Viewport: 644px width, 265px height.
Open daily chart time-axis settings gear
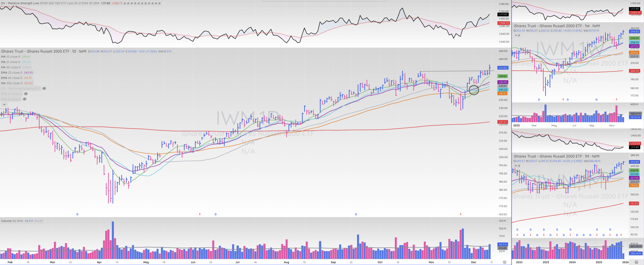coord(504,262)
